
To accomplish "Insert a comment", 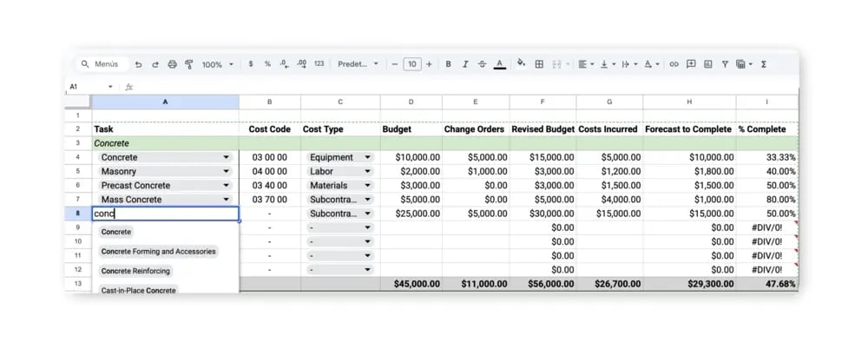I will tap(691, 64).
